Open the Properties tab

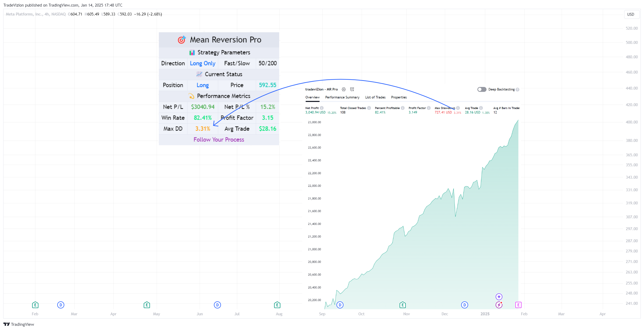399,97
